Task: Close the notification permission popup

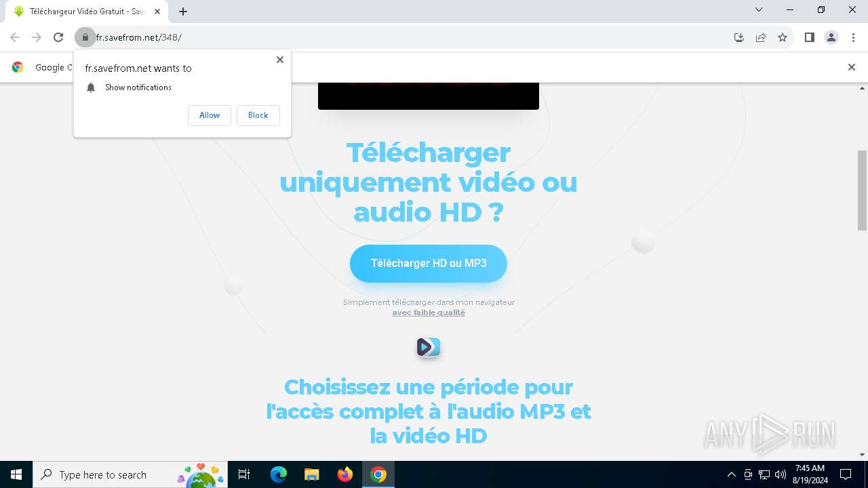Action: pyautogui.click(x=280, y=60)
